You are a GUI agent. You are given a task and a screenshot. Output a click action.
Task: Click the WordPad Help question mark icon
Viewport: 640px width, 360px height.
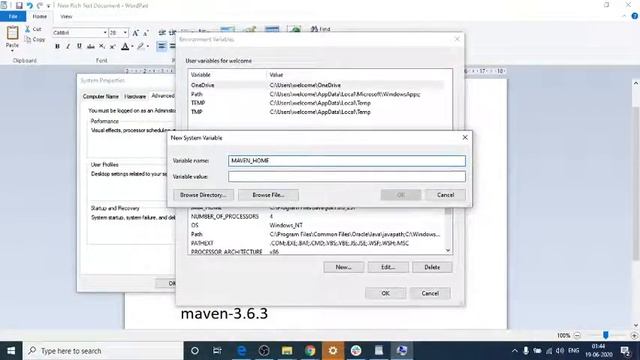[x=634, y=16]
